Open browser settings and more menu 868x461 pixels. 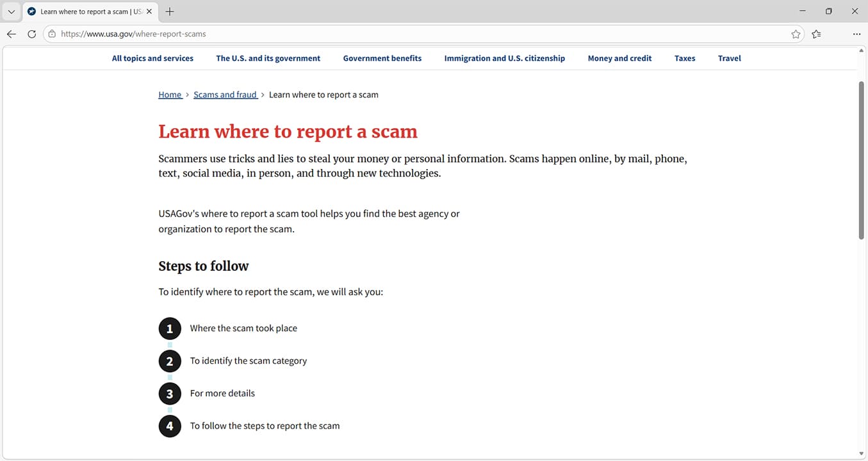(856, 34)
